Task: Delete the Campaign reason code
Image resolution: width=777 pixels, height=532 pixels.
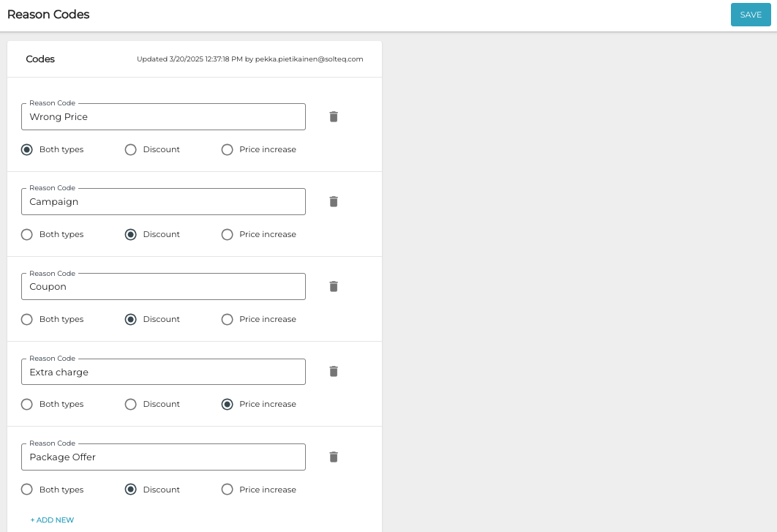Action: (x=334, y=201)
